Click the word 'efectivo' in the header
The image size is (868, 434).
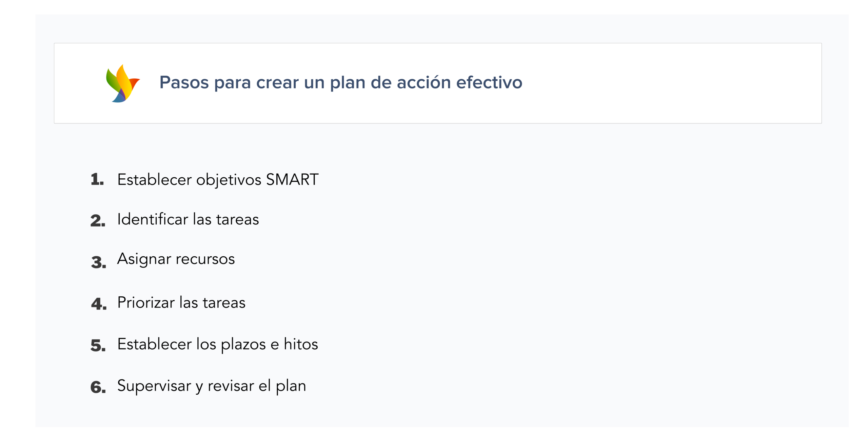[489, 82]
